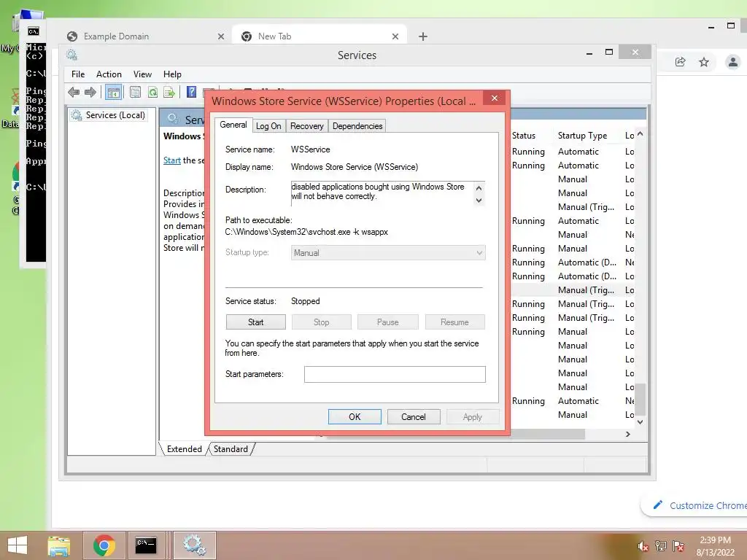747x560 pixels.
Task: Click the Pause button in dialog
Action: tap(388, 322)
